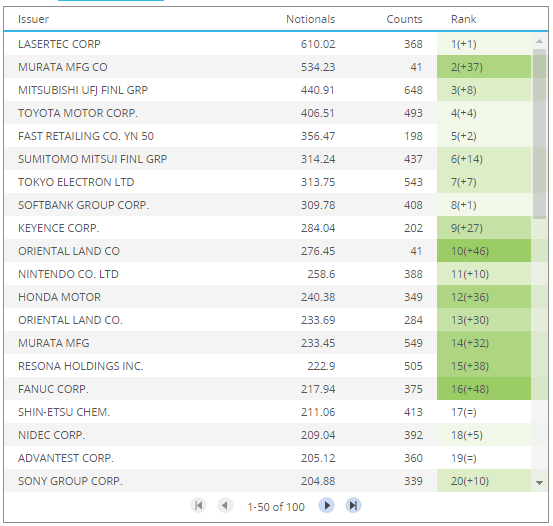
Task: Select NIDEC CORP. issuer
Action: point(52,435)
